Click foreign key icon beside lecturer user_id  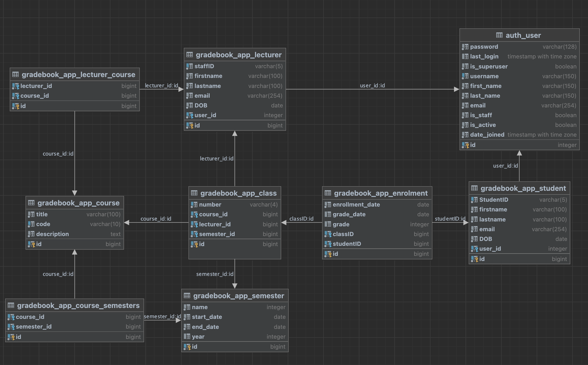(190, 115)
